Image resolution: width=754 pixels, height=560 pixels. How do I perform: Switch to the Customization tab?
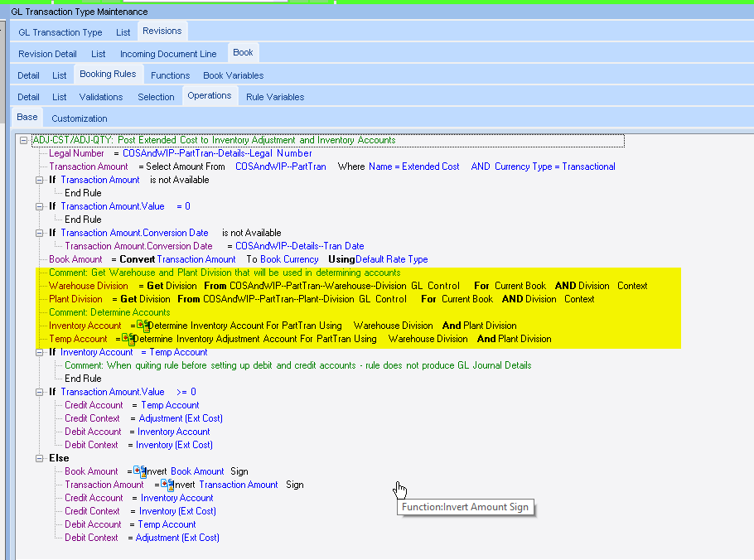[80, 118]
